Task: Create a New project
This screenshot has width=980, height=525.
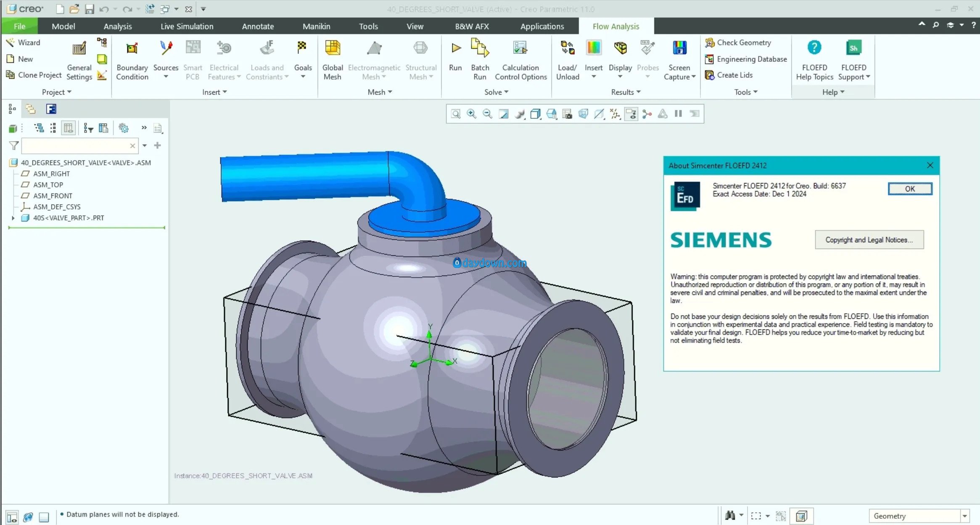Action: point(20,59)
